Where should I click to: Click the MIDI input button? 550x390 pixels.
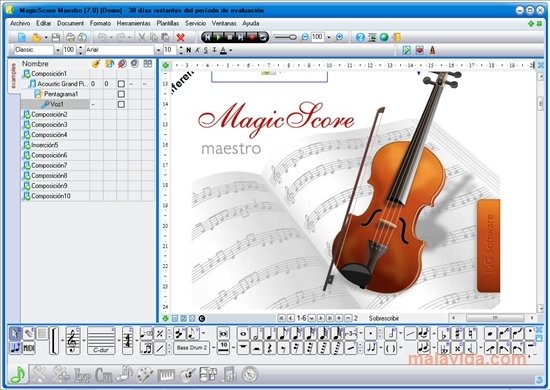[x=29, y=348]
